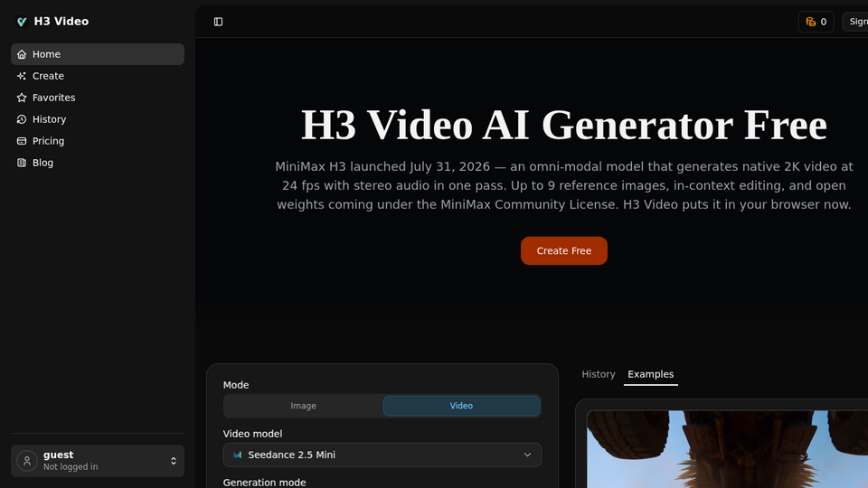The width and height of the screenshot is (868, 488).
Task: Open the Create page from sidebar
Action: (98, 76)
